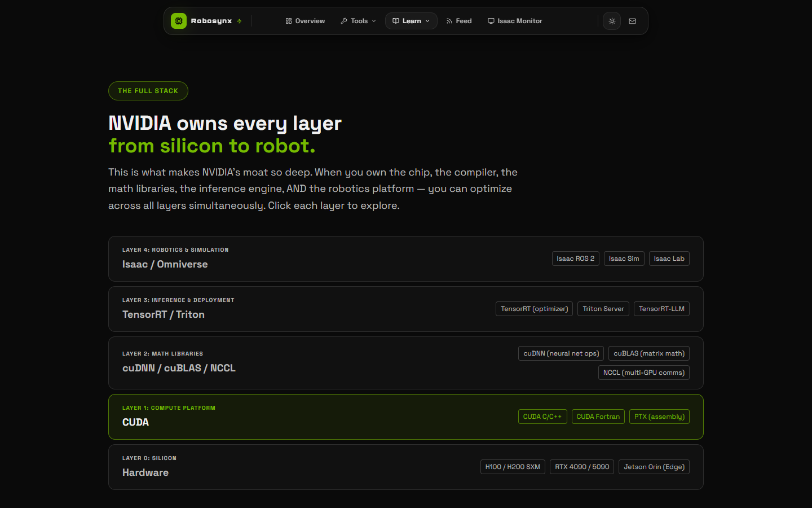Click THE FULL STACK badge
The height and width of the screenshot is (508, 812).
[x=148, y=91]
